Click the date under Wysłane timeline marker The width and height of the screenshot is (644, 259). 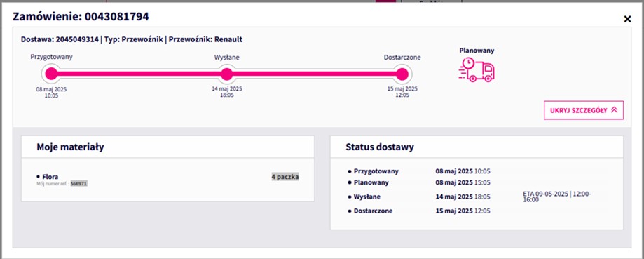pos(227,92)
